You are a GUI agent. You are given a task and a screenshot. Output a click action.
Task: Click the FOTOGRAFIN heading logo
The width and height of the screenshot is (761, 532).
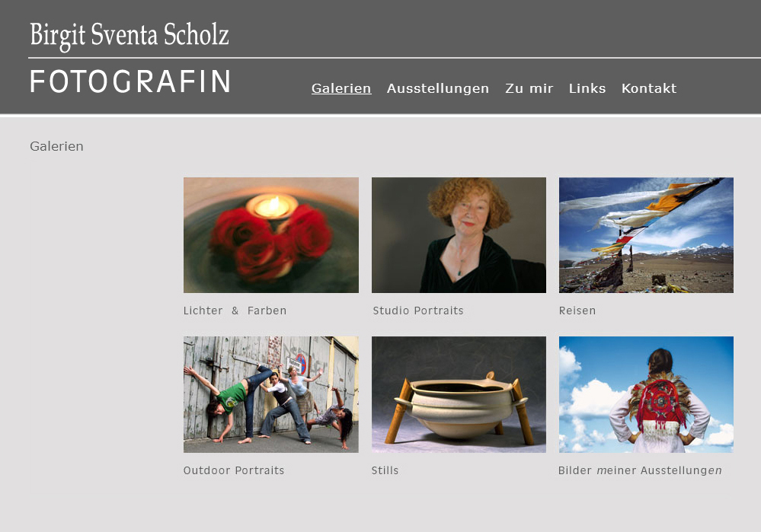tap(130, 81)
